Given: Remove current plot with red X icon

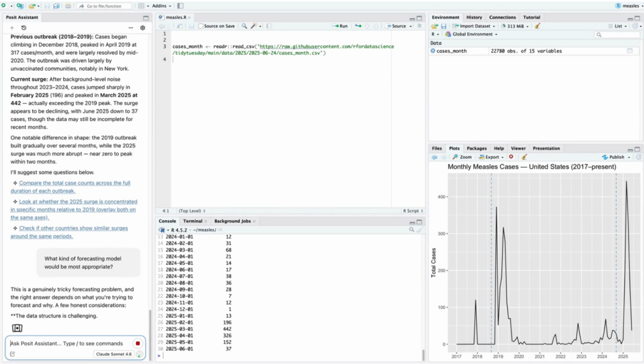Looking at the screenshot, I should 511,157.
